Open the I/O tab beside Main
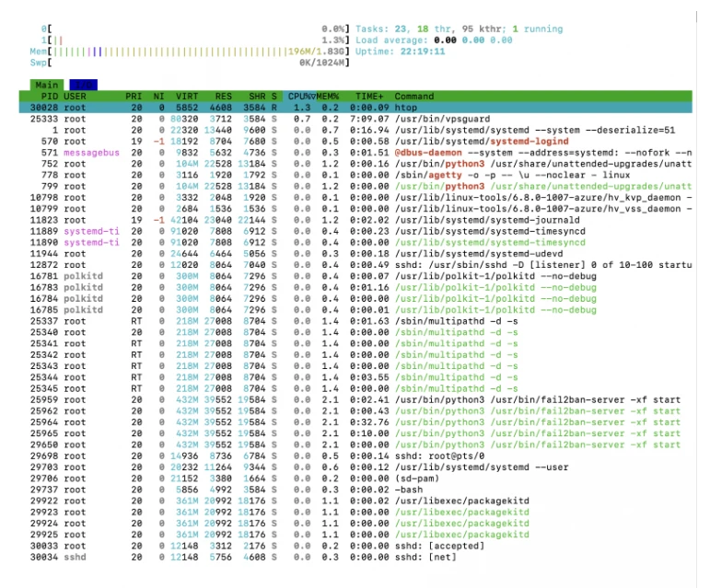The height and width of the screenshot is (588, 710). (83, 85)
